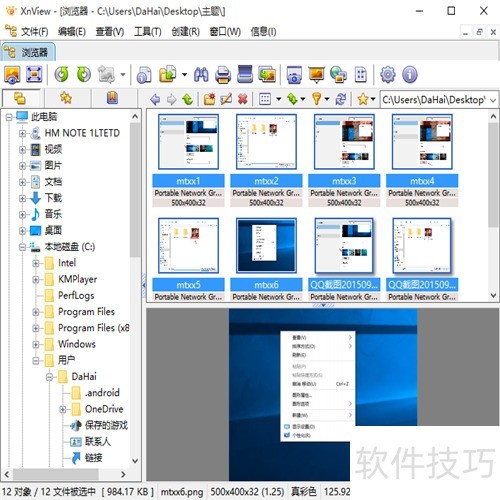The width and height of the screenshot is (500, 500).
Task: Delete selected files with the red X
Action: (243, 99)
